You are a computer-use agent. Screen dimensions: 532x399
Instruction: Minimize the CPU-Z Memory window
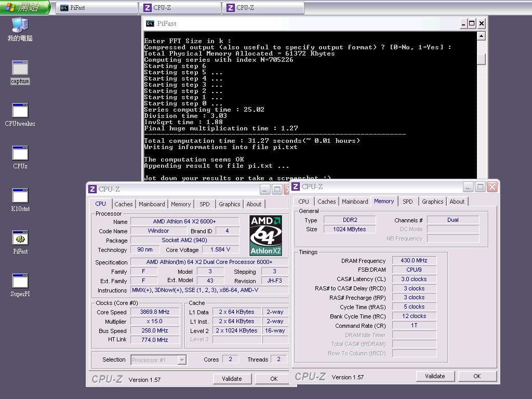coord(468,187)
